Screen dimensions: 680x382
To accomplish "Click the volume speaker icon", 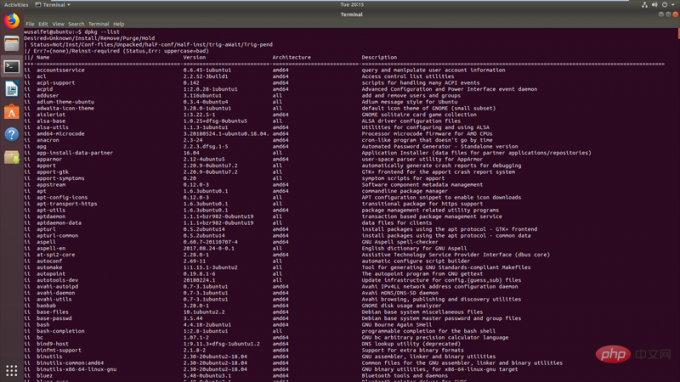I will [654, 5].
